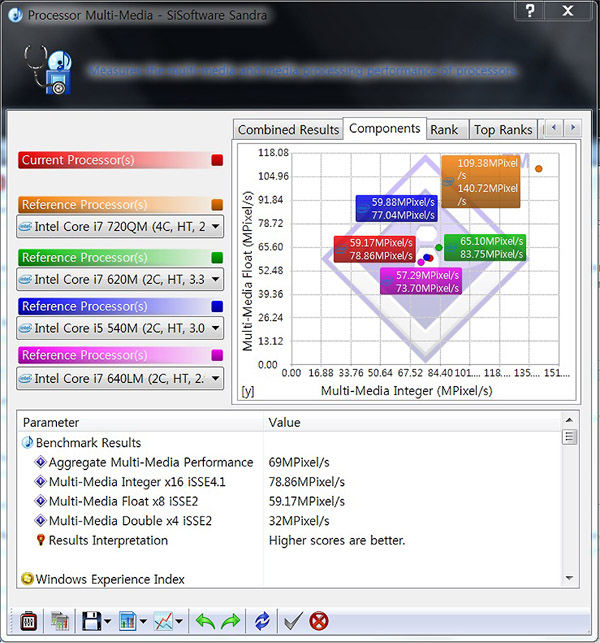
Task: Open the Intel Core i7 640LM dropdown
Action: click(x=120, y=378)
